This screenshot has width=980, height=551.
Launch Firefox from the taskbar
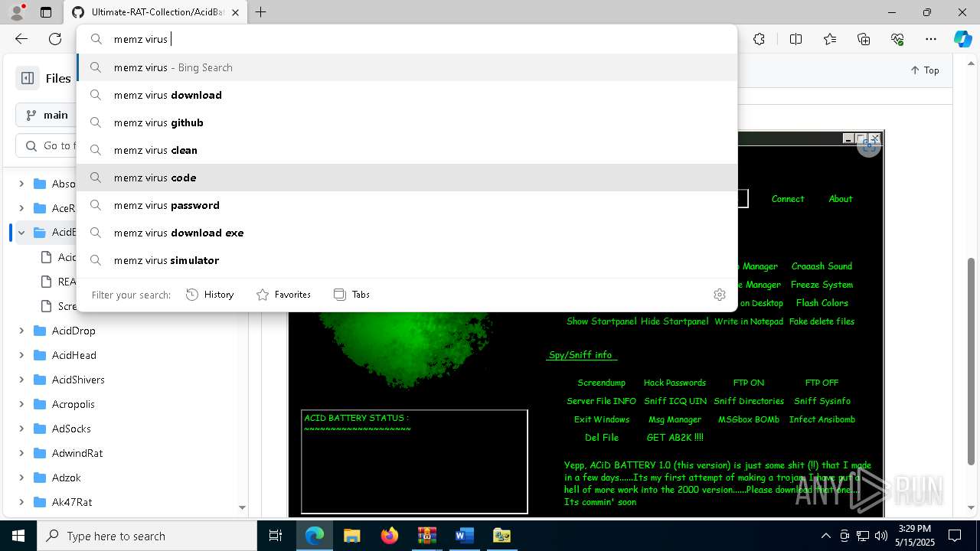click(389, 536)
